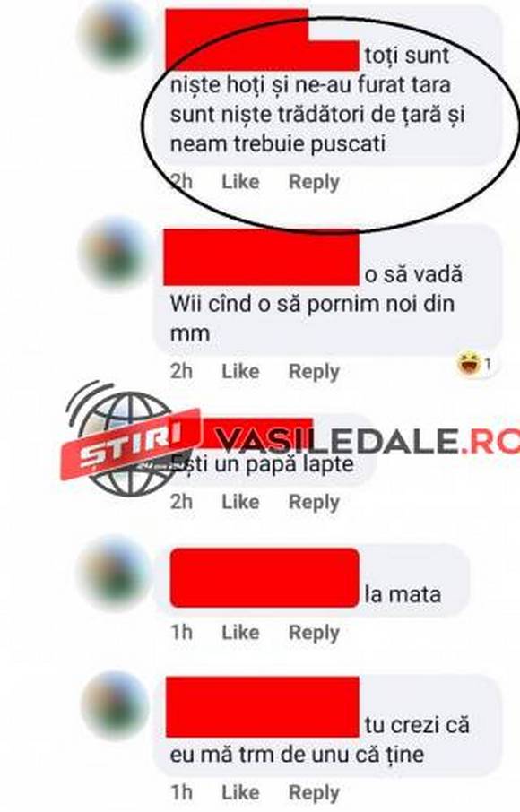Open blurred avatar beside 'o să vadă' comment
The height and width of the screenshot is (812, 520).
[115, 254]
